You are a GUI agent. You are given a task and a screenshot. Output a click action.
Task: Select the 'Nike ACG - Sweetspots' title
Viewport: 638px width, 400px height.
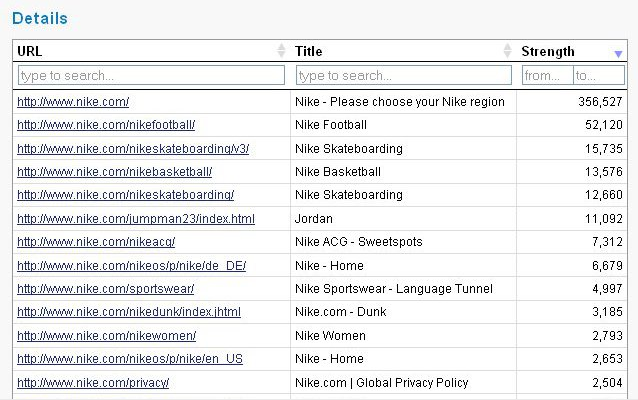pyautogui.click(x=359, y=242)
